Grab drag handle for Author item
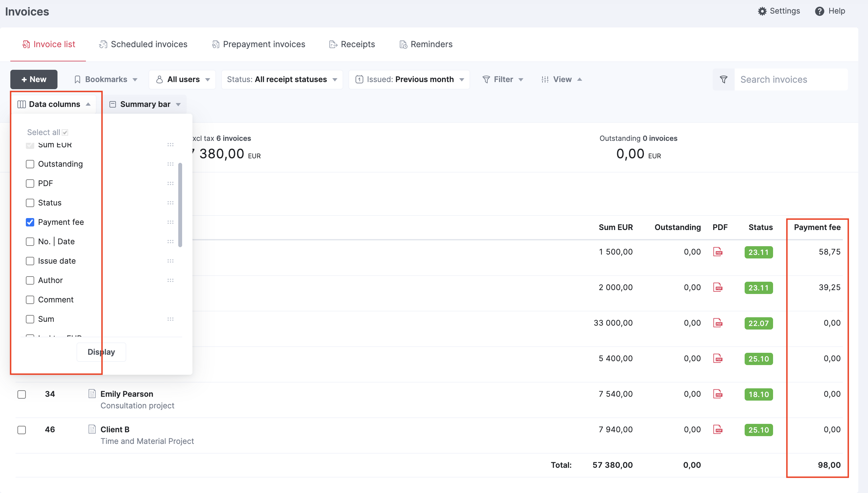Screen dimensions: 868x493 click(x=170, y=280)
